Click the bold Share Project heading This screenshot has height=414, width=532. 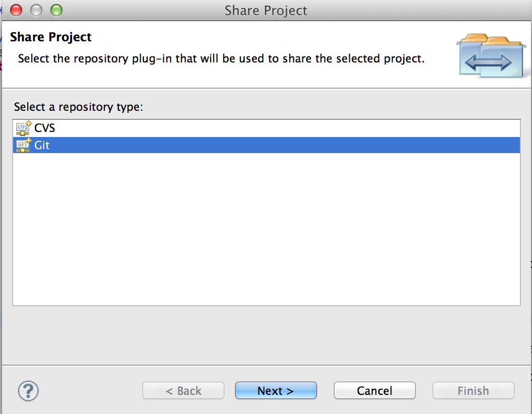click(x=50, y=37)
